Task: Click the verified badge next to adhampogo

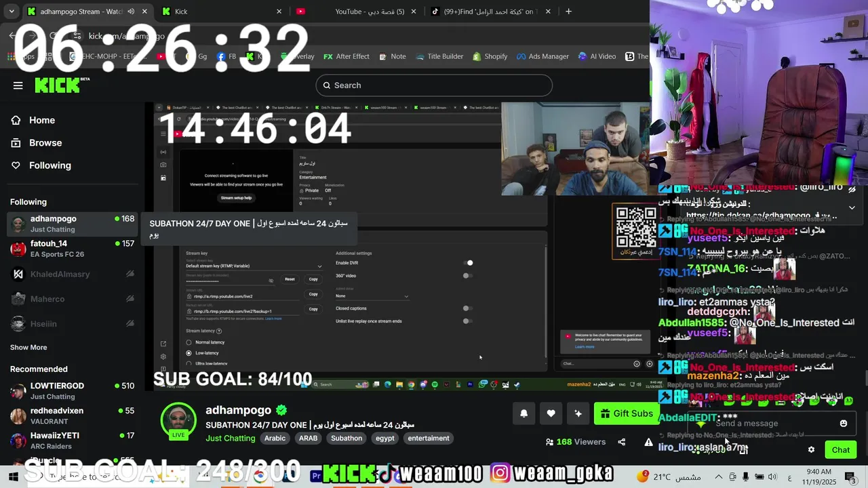Action: tap(281, 410)
